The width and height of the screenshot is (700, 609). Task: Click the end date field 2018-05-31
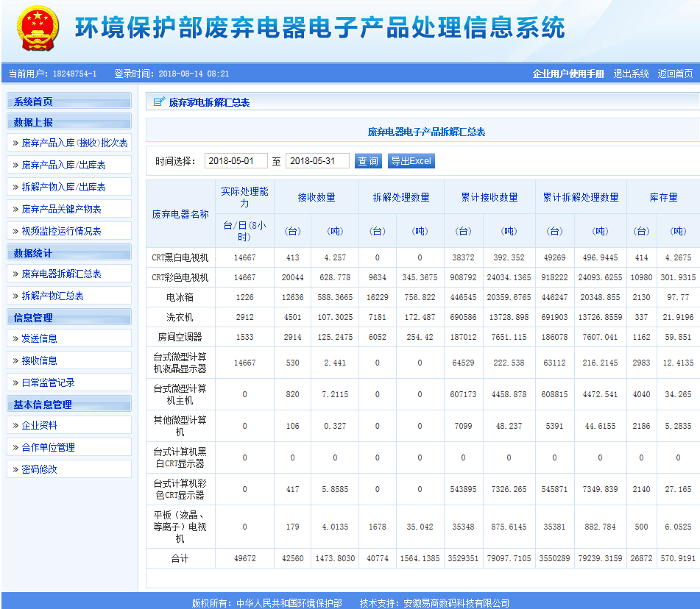(x=317, y=161)
